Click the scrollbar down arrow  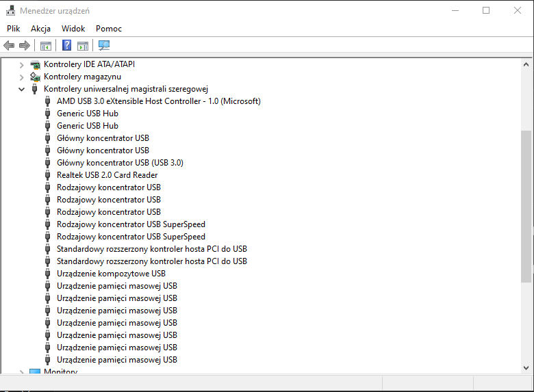[x=526, y=368]
